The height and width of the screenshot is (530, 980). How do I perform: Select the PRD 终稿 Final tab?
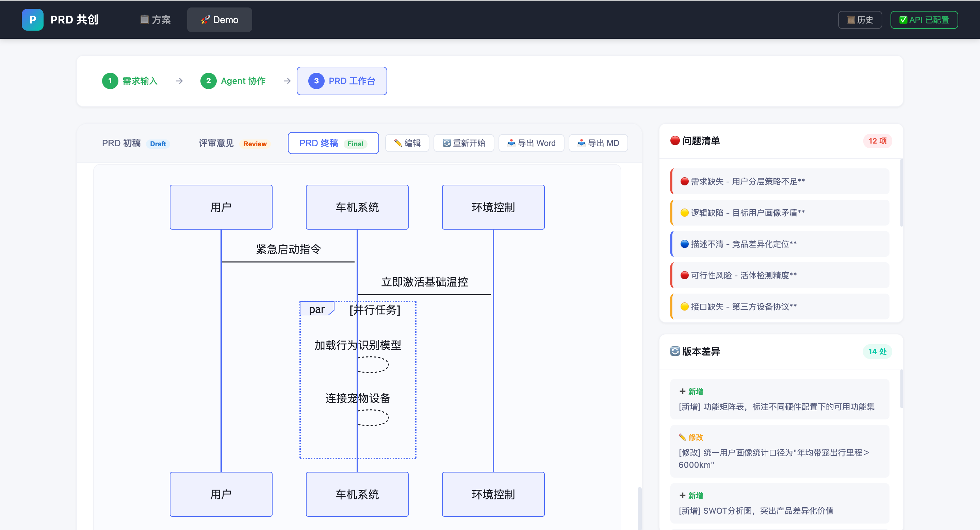[x=333, y=143]
